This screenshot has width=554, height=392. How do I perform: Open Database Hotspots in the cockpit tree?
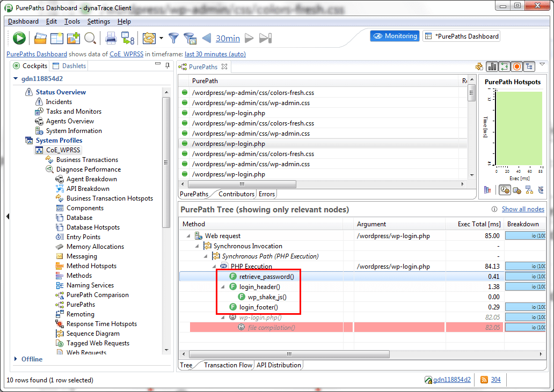click(93, 227)
